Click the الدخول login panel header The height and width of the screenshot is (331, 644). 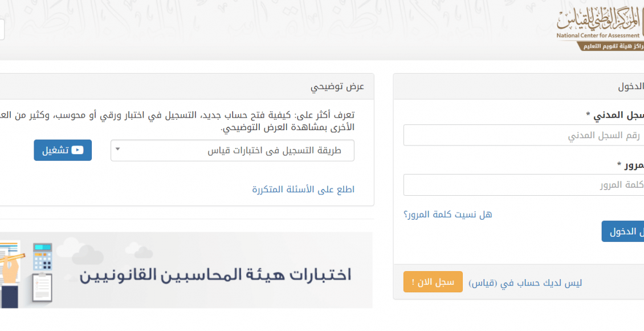pyautogui.click(x=519, y=87)
